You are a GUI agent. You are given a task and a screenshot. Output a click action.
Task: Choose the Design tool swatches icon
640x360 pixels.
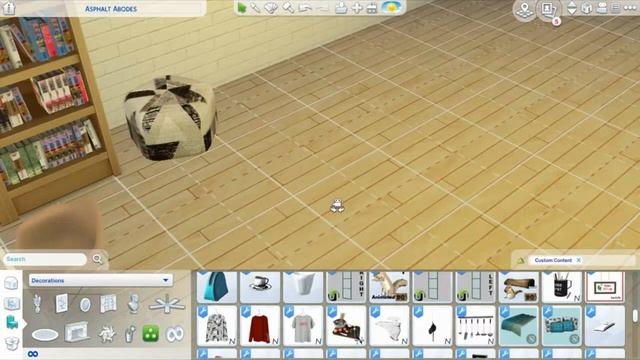271,7
